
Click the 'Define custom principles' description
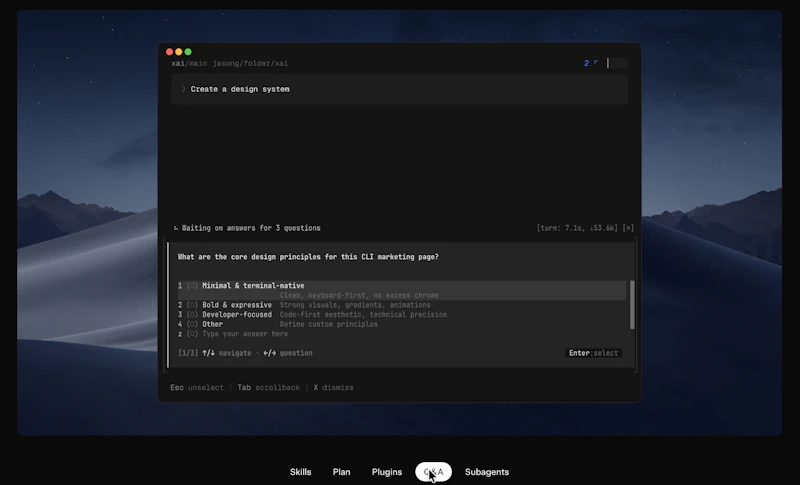(329, 324)
